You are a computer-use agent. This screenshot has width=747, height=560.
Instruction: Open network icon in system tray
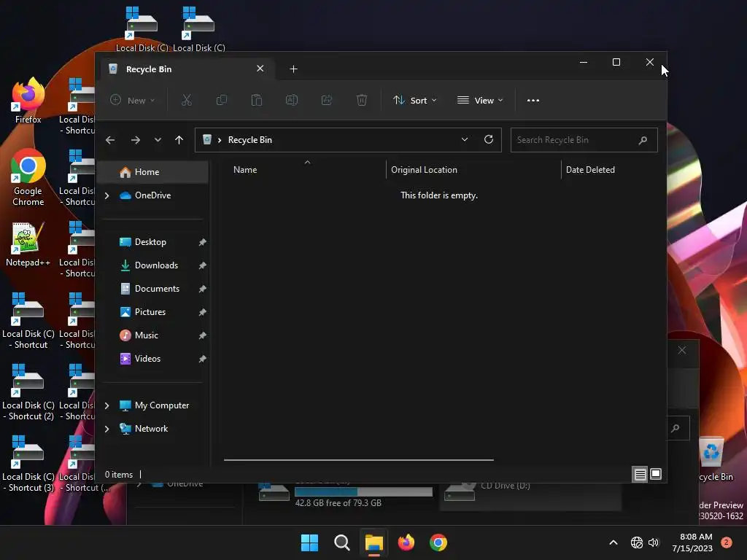pos(637,542)
